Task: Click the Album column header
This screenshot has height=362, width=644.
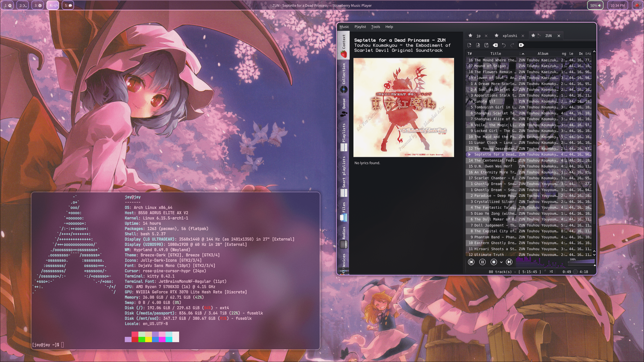Action: click(x=543, y=54)
